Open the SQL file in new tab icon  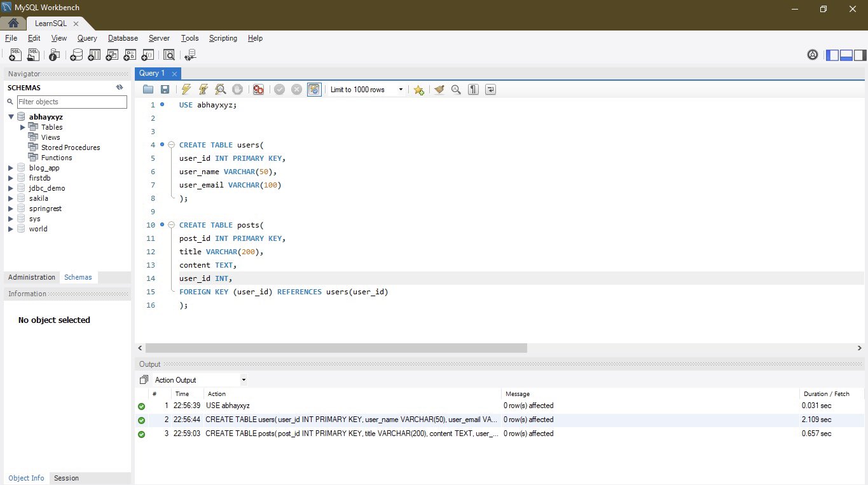[33, 55]
